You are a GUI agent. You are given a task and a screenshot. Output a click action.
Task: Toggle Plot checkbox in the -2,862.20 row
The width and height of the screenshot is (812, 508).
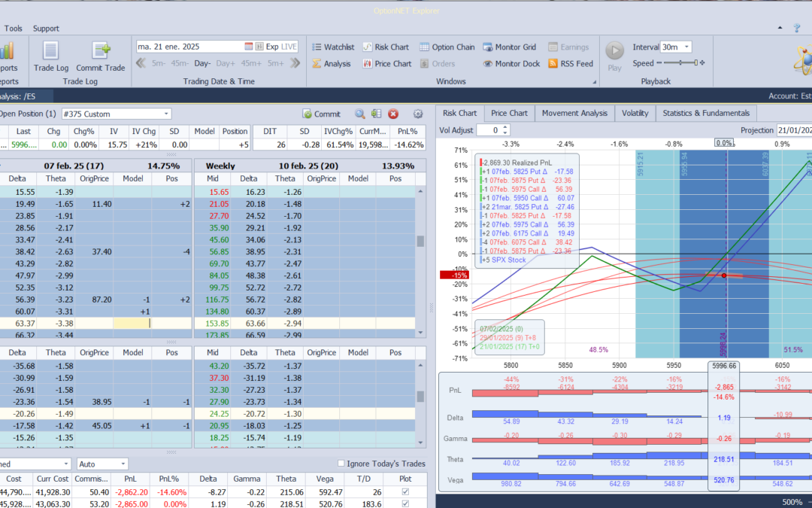(405, 492)
